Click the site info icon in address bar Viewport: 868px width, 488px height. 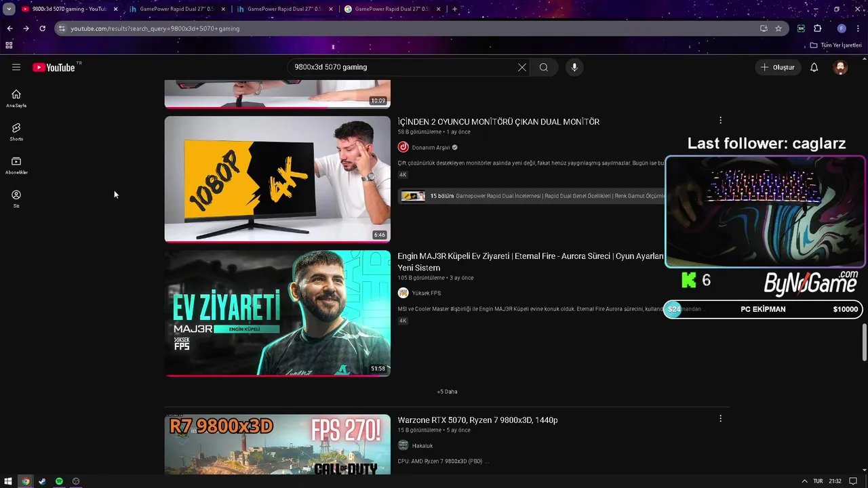point(62,28)
